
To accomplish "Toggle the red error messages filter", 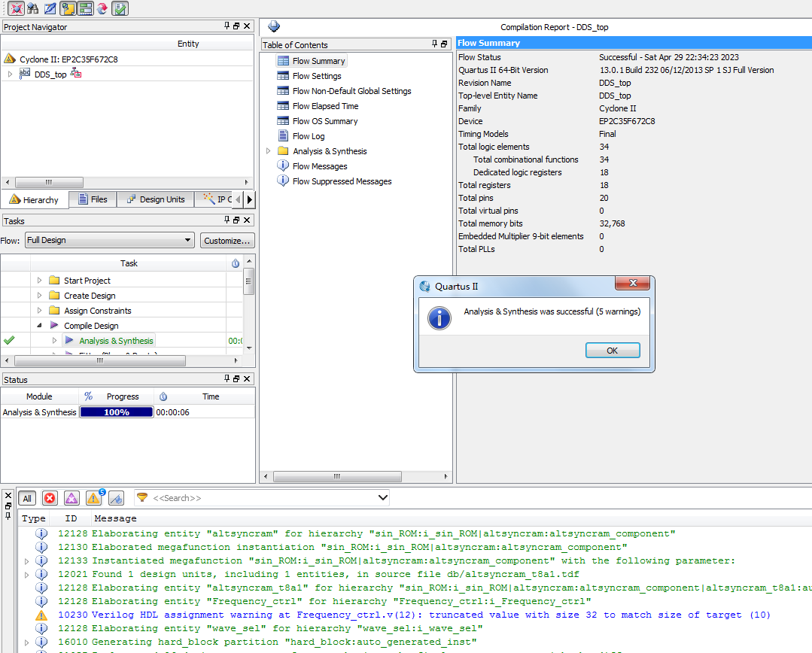I will coord(50,498).
